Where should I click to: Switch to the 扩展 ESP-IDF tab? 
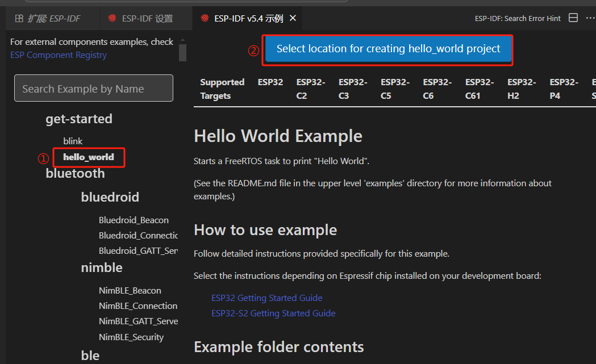pos(51,18)
